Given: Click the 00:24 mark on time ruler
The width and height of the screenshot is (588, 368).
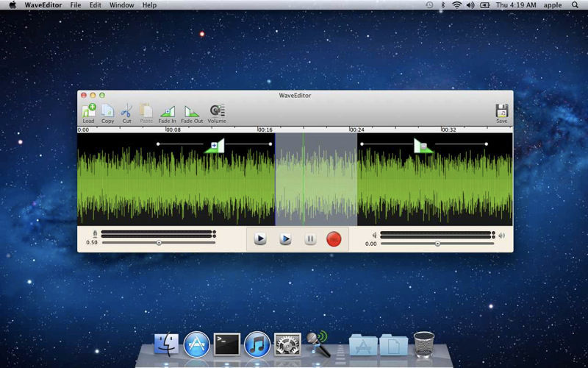Looking at the screenshot, I should point(356,130).
